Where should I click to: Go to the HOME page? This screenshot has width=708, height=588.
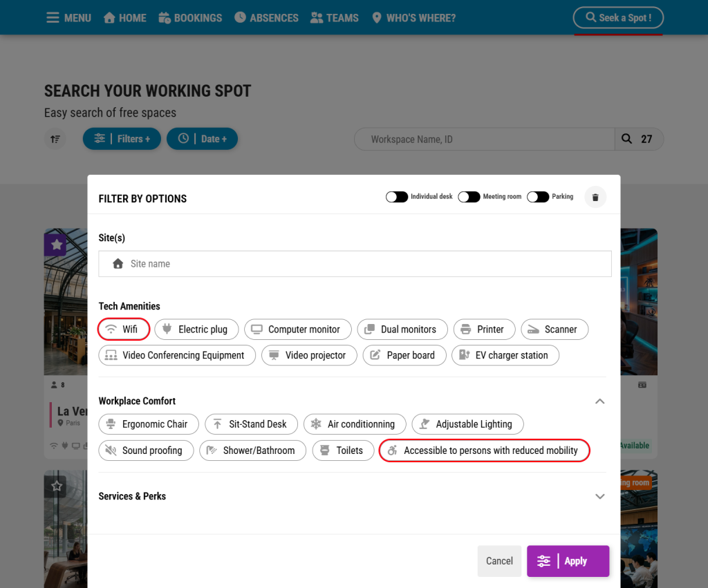(125, 18)
